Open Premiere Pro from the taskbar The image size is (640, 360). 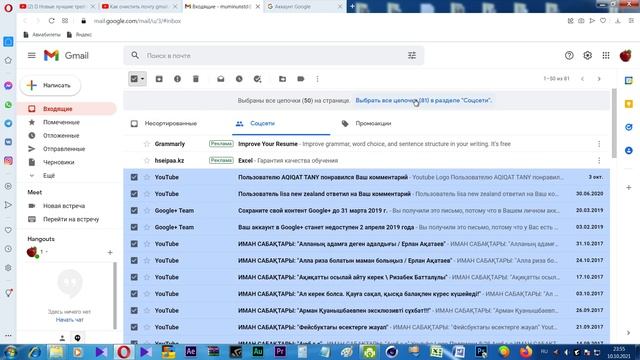[x=280, y=351]
